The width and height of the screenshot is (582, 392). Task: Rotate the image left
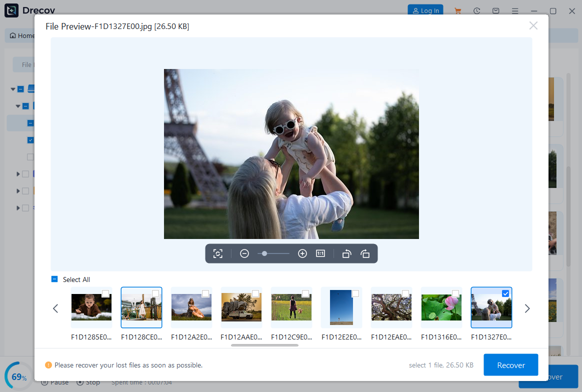tap(346, 253)
